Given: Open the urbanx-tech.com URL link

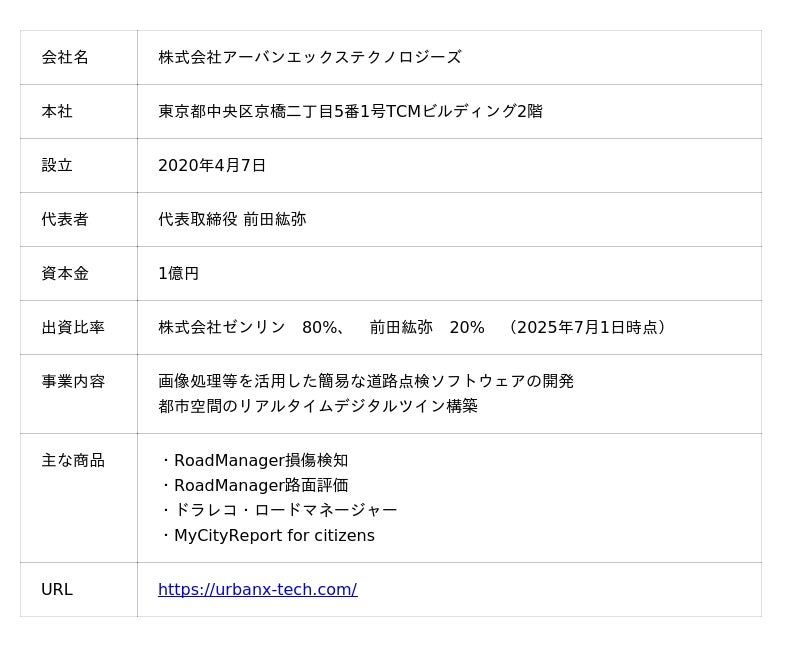Looking at the screenshot, I should [x=257, y=590].
